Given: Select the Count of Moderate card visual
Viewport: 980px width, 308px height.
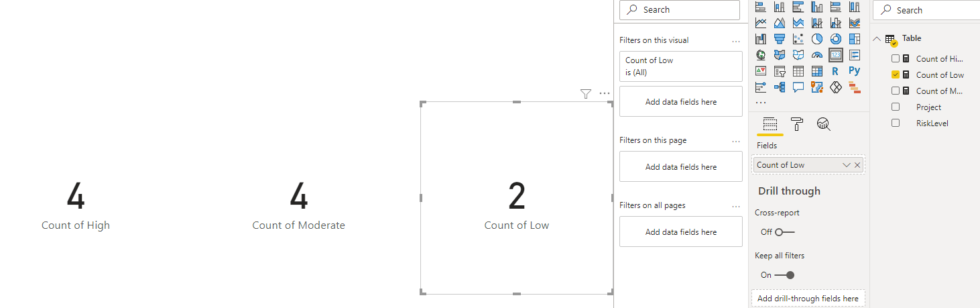Looking at the screenshot, I should click(299, 205).
